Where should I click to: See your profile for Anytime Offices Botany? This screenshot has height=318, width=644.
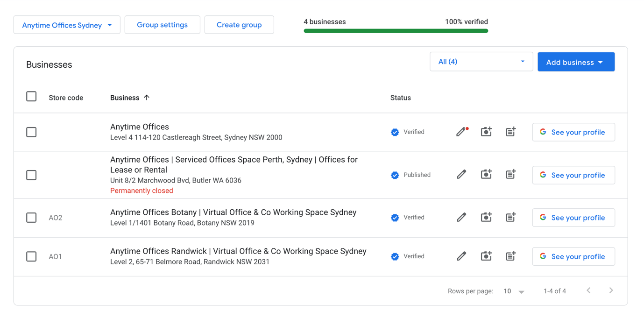point(573,218)
